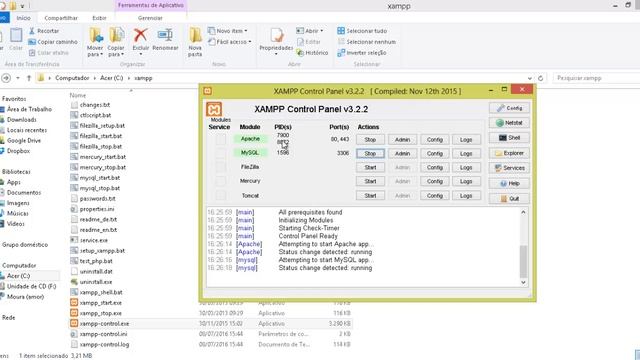Click Histórico in the Abrir group
Screen dimensions: 640x360
(x=312, y=53)
